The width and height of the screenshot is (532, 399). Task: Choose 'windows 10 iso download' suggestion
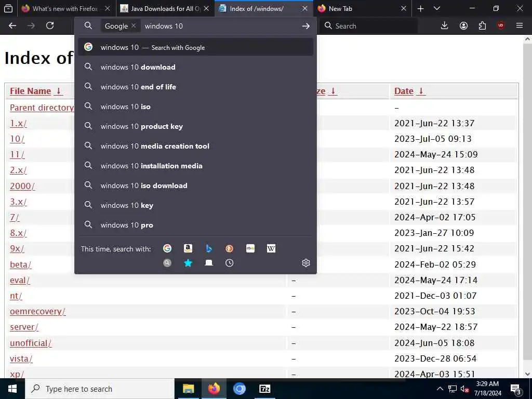(195, 185)
